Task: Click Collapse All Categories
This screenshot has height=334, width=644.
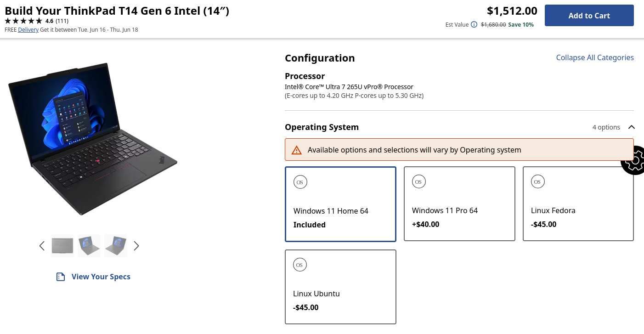Action: point(595,57)
